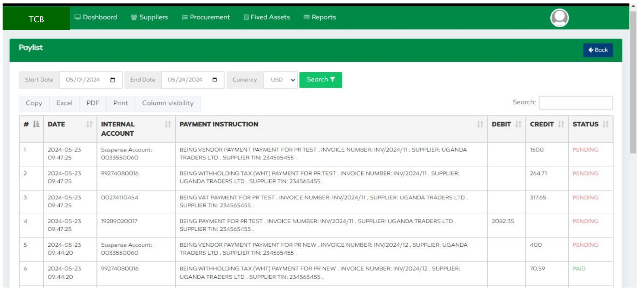The height and width of the screenshot is (290, 644).
Task: Click row 6 date 2024-05-23 09:44:20
Action: click(x=64, y=272)
